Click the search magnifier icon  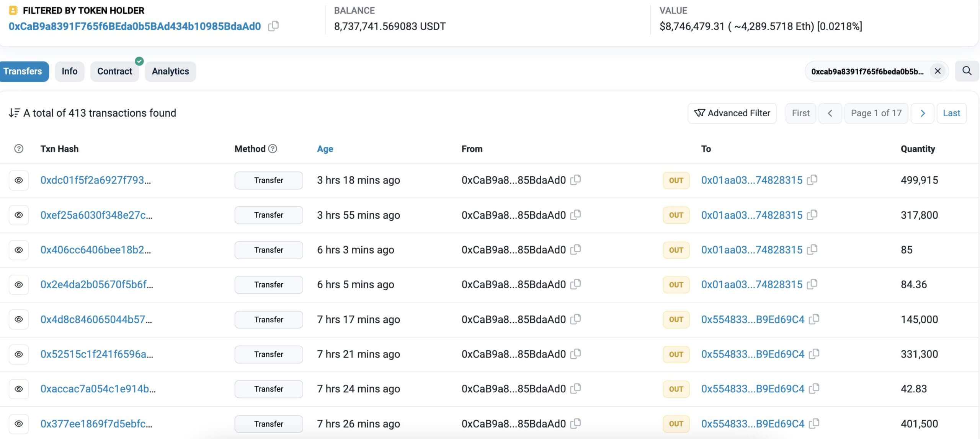(967, 71)
